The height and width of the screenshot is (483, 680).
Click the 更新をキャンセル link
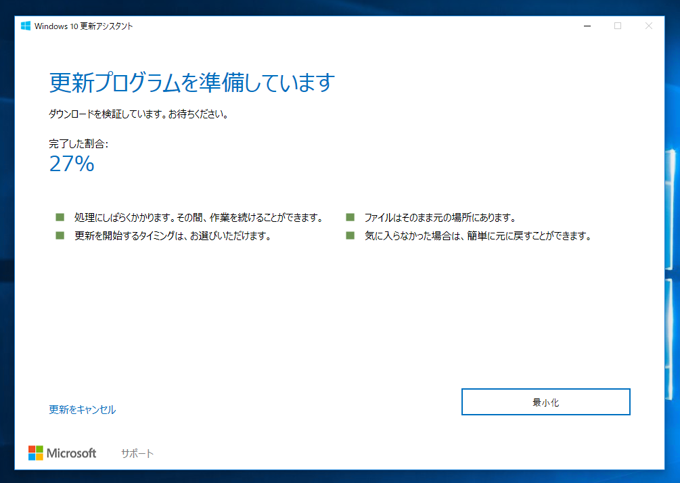(x=82, y=409)
